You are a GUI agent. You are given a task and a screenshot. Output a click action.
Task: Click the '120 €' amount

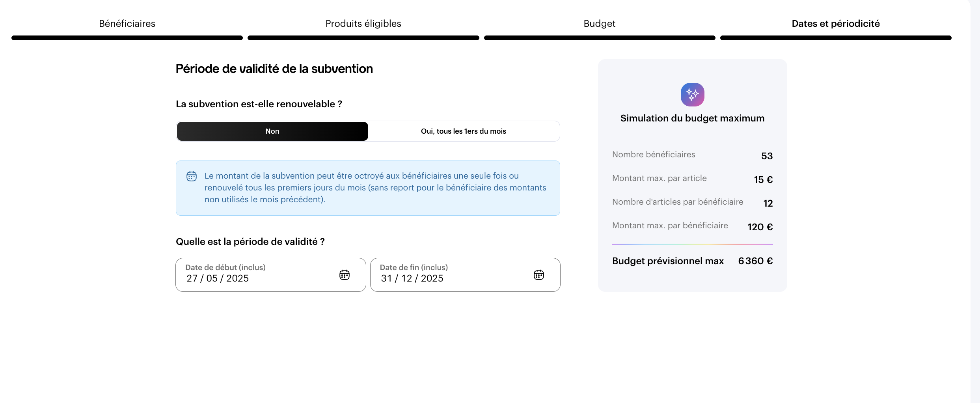click(x=760, y=227)
